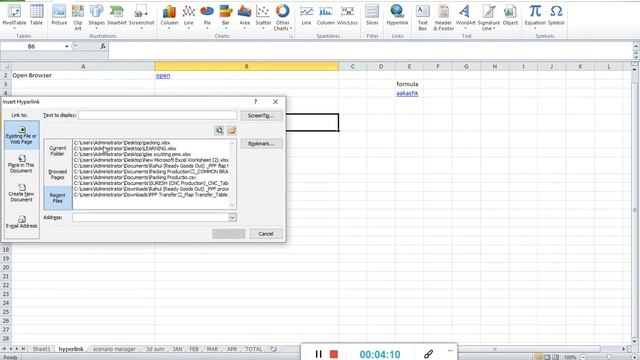Screen dimensions: 640x360
Task: Insert a Pie chart
Action: coord(207,16)
